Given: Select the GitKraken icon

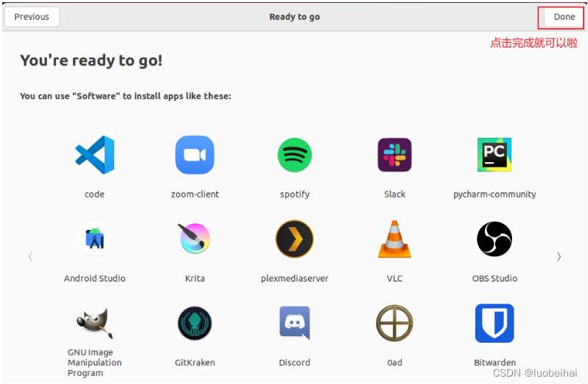Looking at the screenshot, I should [x=195, y=324].
